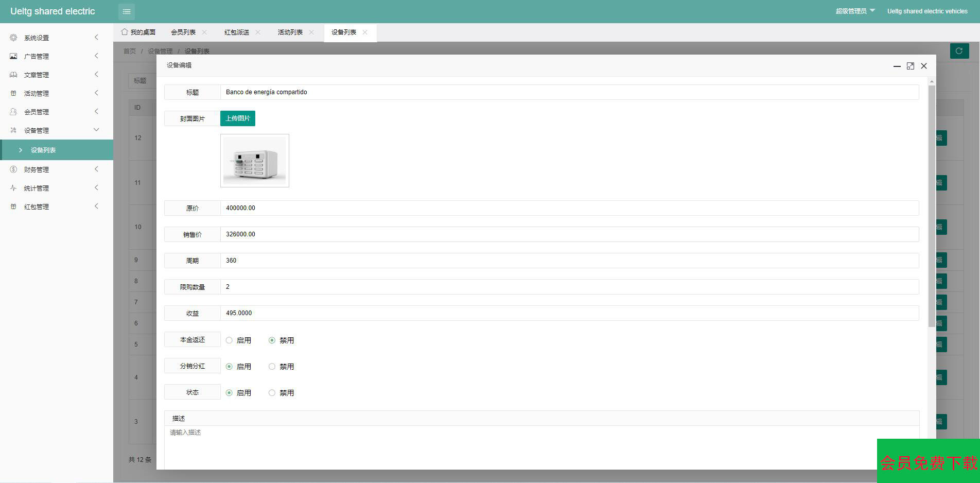Image resolution: width=980 pixels, height=483 pixels.
Task: Expand the 系统设置 menu chevron
Action: point(96,37)
